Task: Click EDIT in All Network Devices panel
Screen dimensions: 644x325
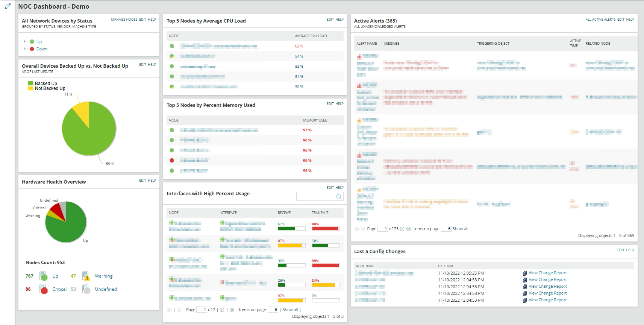Action: pyautogui.click(x=142, y=20)
